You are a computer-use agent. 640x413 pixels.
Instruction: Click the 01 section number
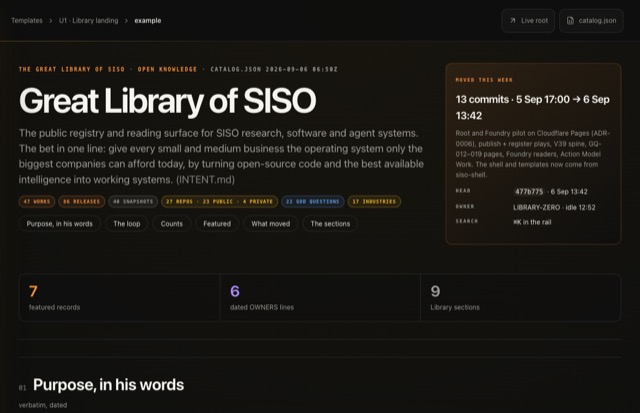[22, 388]
